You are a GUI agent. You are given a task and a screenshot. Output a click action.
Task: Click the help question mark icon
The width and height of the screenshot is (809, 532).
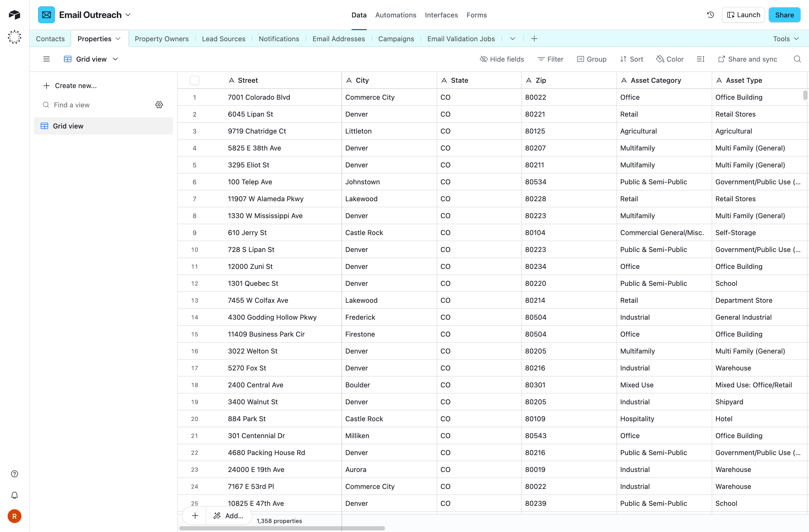[x=14, y=473]
